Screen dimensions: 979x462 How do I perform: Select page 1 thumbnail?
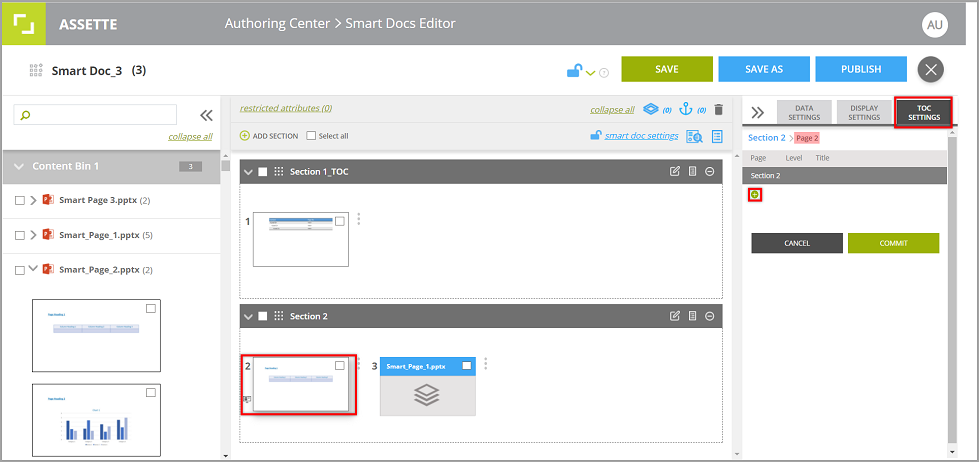click(301, 239)
